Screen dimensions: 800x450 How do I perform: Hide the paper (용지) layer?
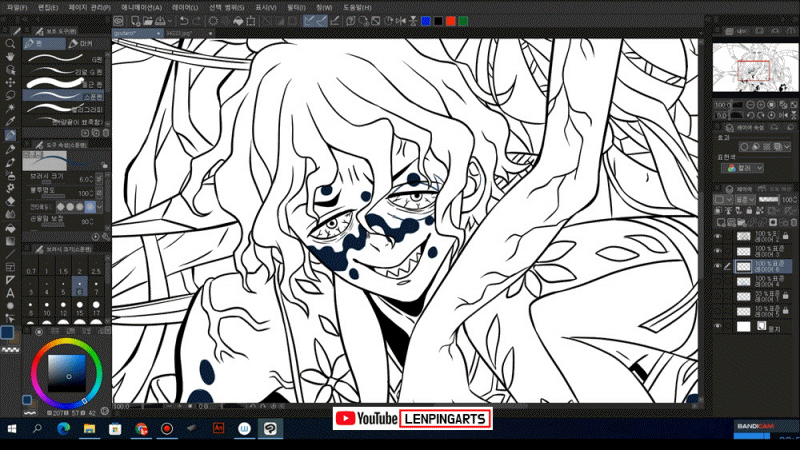(718, 326)
